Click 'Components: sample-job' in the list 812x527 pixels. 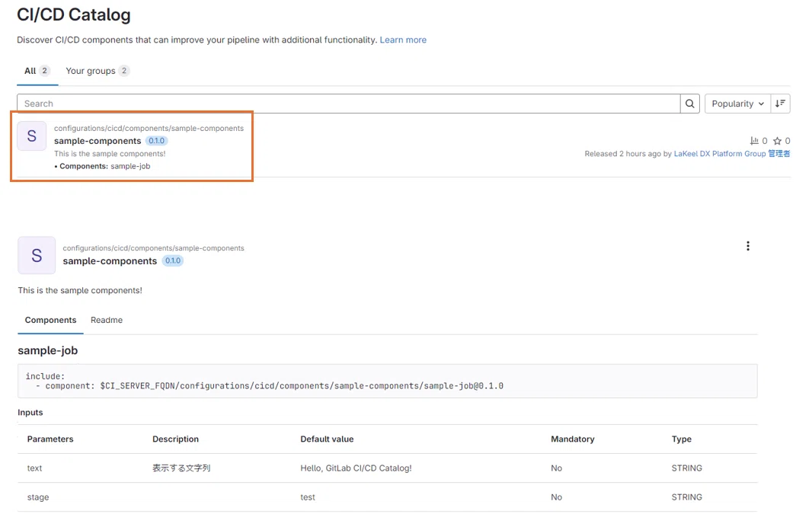click(x=103, y=166)
